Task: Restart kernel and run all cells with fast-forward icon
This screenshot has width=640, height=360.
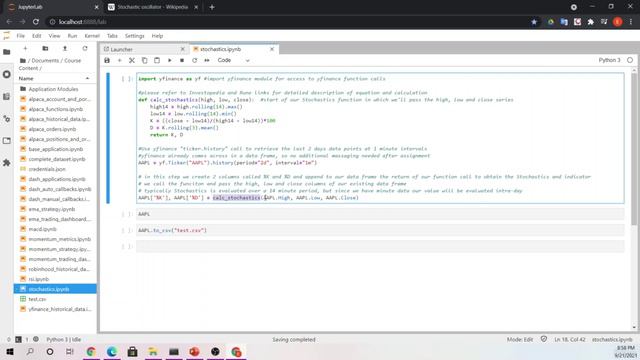Action: [207, 60]
